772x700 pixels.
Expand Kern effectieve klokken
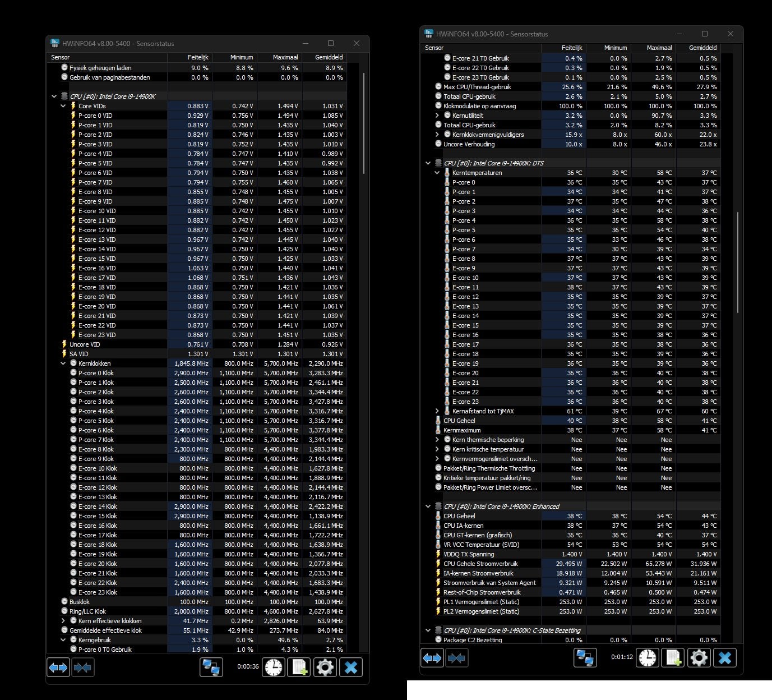click(63, 621)
